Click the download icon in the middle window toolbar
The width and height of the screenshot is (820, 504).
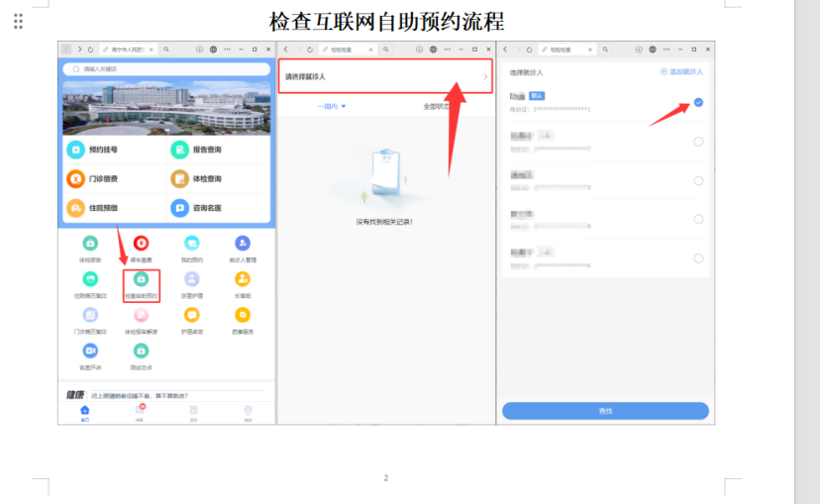(419, 50)
